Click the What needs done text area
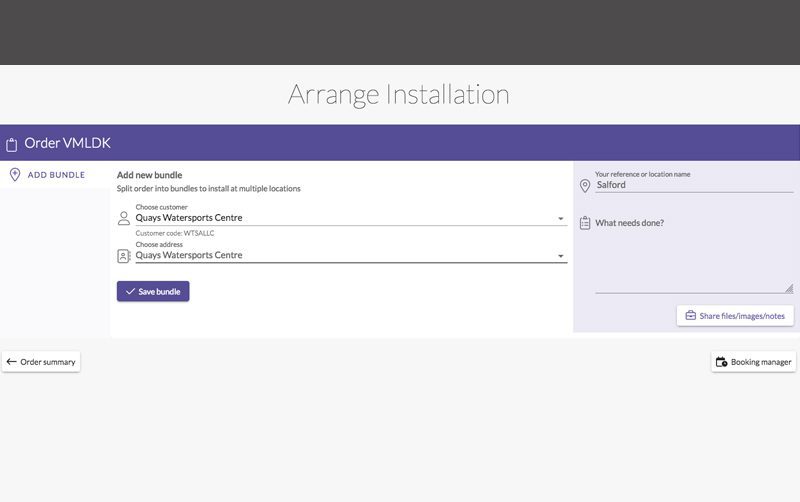This screenshot has width=800, height=502. tap(694, 255)
